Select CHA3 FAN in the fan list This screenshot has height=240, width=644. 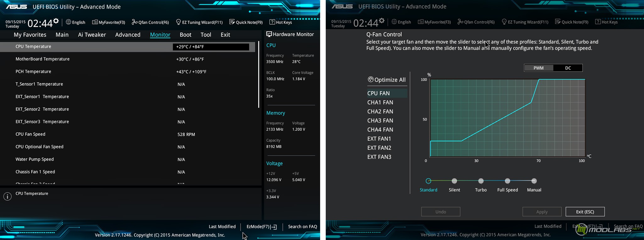pyautogui.click(x=380, y=121)
